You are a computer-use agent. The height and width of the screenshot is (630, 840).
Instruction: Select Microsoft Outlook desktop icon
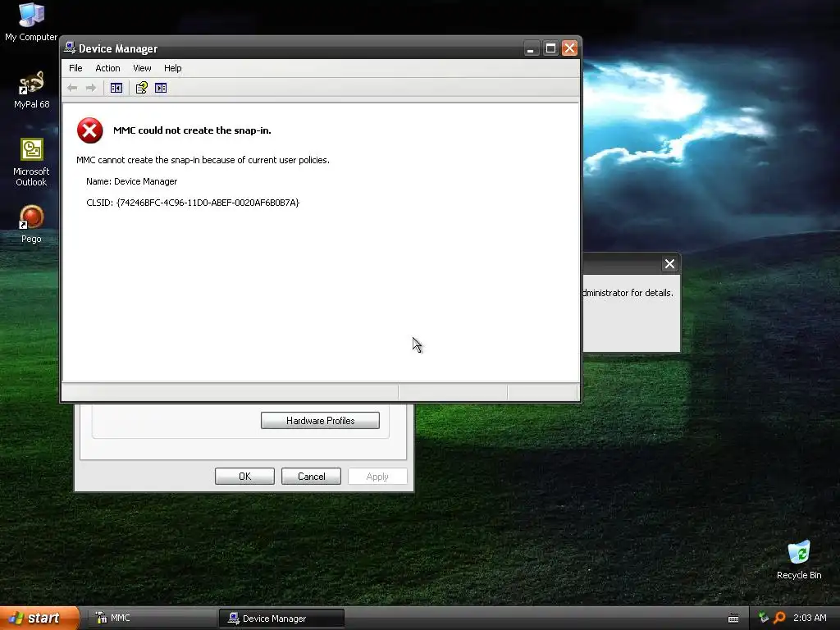tap(31, 162)
